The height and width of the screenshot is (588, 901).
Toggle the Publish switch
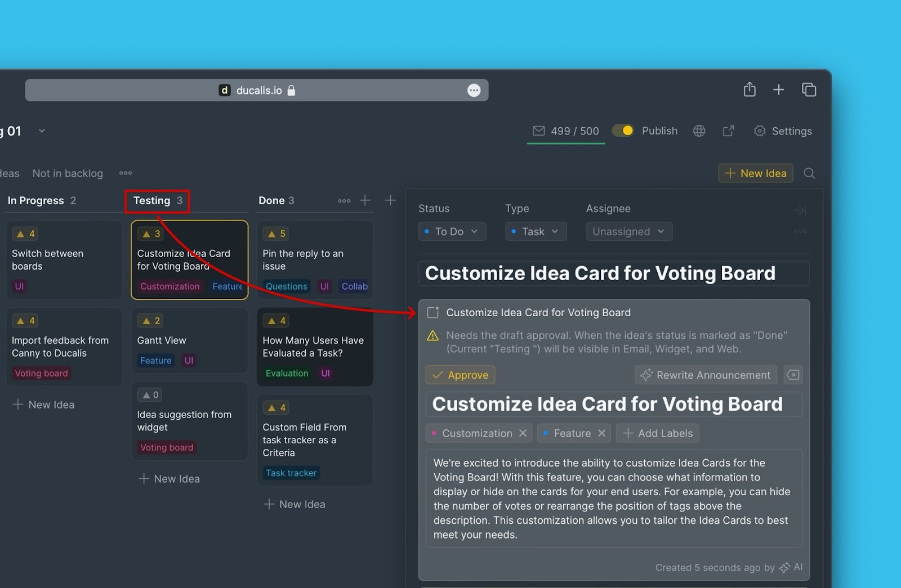pos(623,131)
